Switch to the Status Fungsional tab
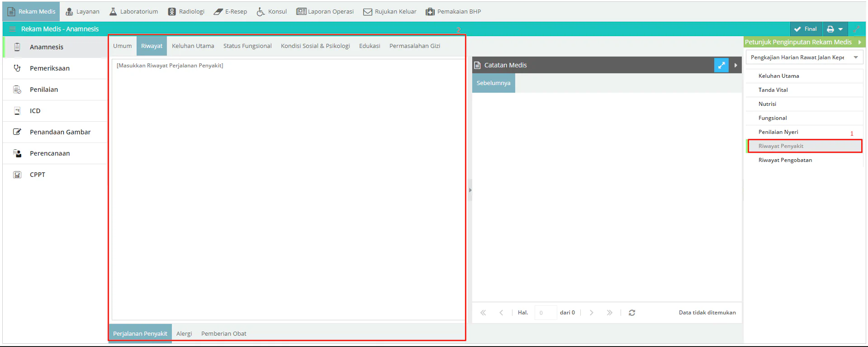Screen dimensions: 868x347 247,46
